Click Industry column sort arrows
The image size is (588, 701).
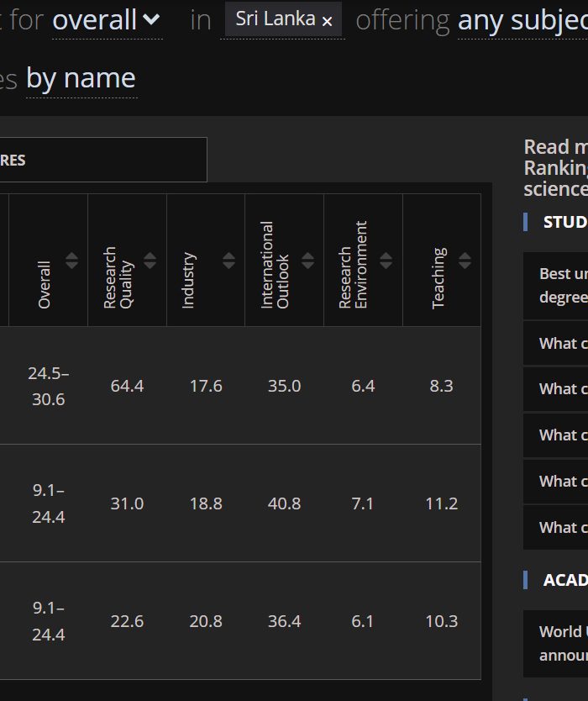click(228, 261)
